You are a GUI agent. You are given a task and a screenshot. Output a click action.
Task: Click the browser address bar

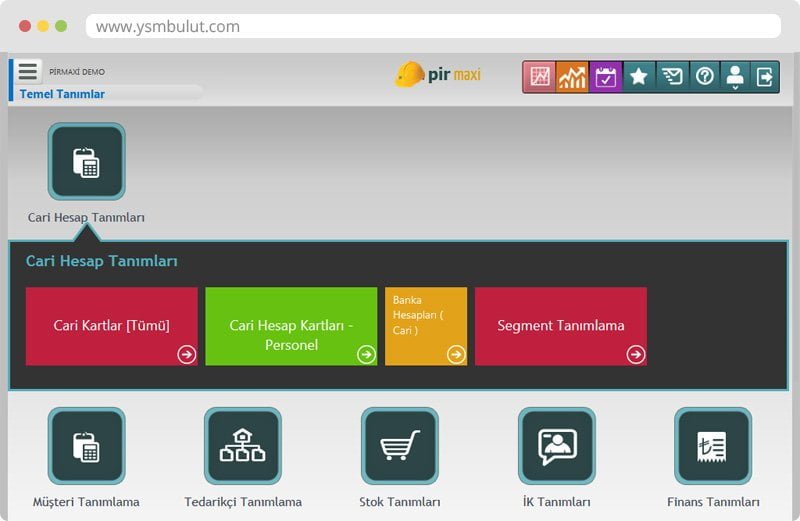pos(432,27)
